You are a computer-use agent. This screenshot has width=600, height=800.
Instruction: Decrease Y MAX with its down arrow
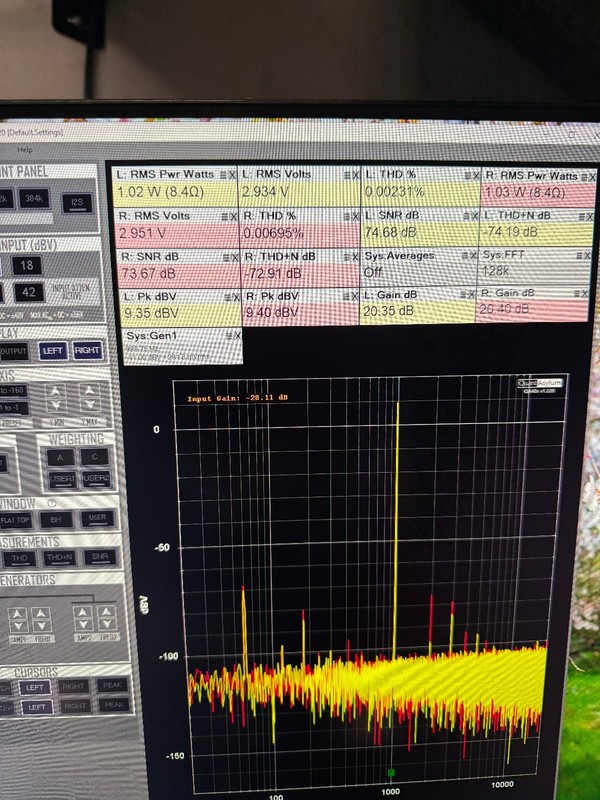click(x=90, y=405)
